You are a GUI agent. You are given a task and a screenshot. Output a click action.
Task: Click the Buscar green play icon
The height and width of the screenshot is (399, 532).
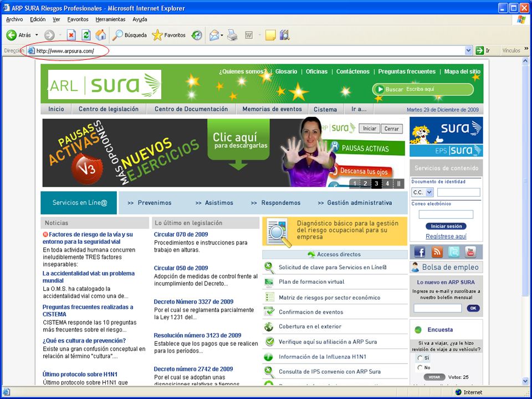pyautogui.click(x=380, y=89)
